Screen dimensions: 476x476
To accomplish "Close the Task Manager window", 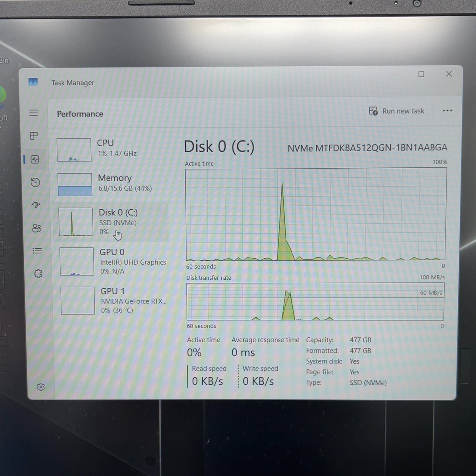I will [x=449, y=74].
